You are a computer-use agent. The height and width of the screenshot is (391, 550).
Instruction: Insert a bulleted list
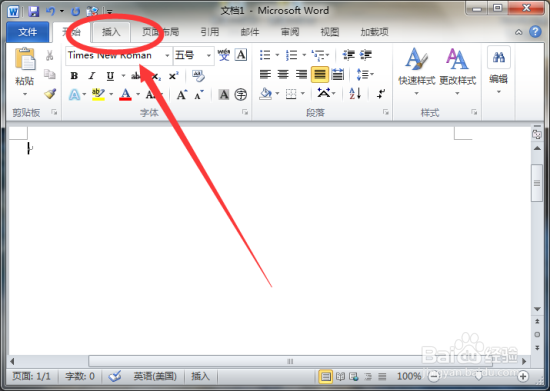coord(265,55)
